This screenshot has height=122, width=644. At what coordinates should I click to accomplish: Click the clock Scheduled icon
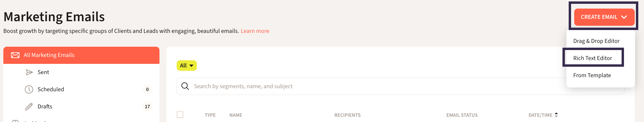click(29, 90)
